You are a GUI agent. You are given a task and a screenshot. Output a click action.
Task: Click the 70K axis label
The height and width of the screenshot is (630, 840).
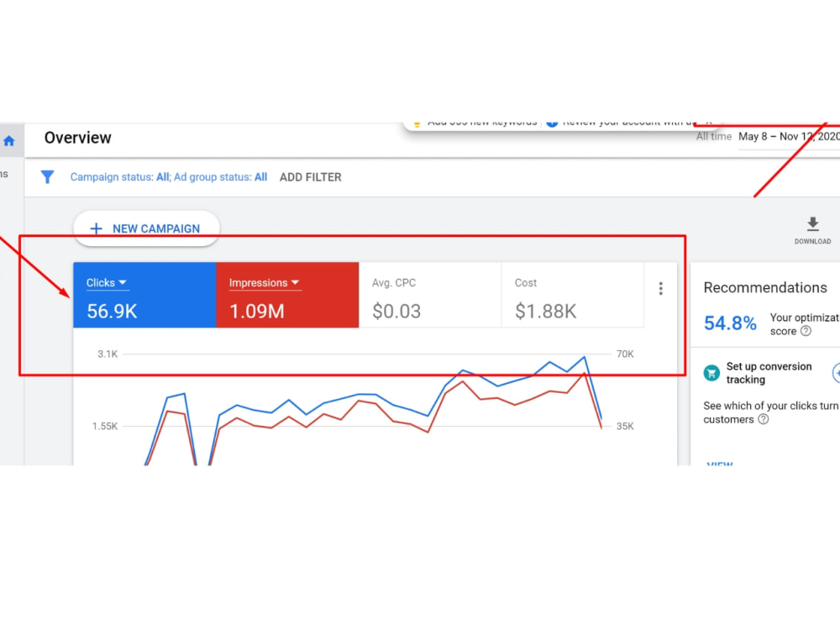625,354
